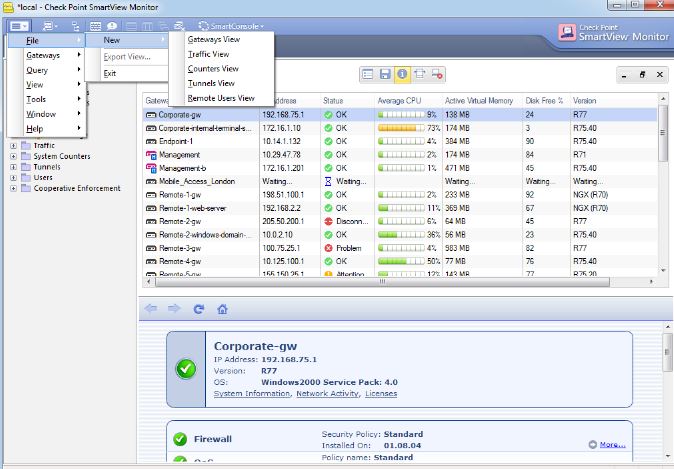Select Remote Users View from New submenu

[x=221, y=98]
